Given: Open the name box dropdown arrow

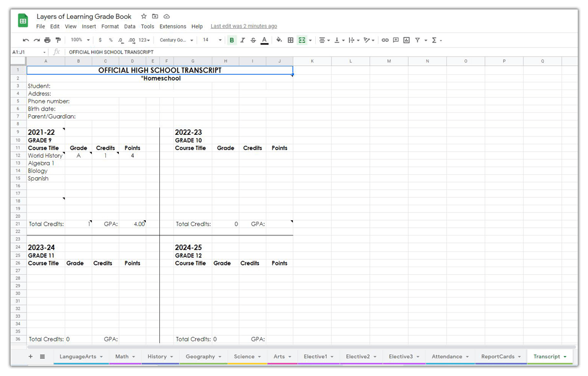Looking at the screenshot, I should [44, 52].
